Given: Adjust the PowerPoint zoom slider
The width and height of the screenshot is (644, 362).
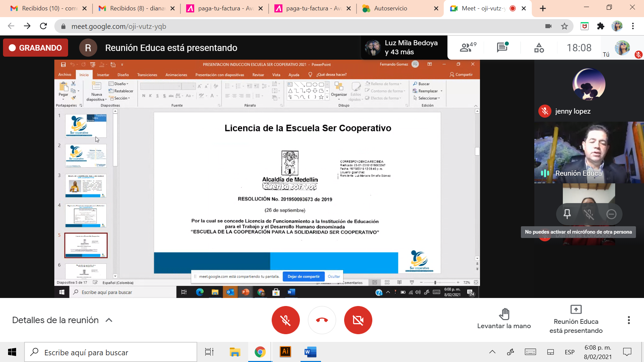Looking at the screenshot, I should point(435,283).
